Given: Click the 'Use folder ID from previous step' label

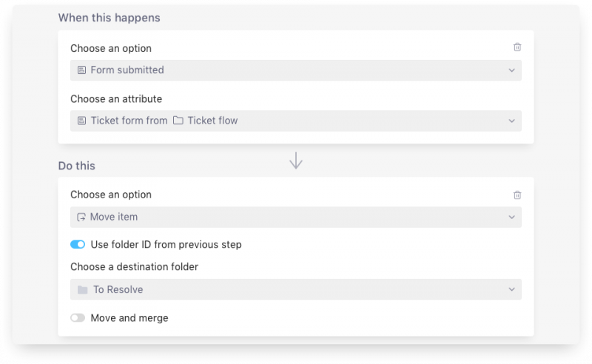Looking at the screenshot, I should (166, 244).
